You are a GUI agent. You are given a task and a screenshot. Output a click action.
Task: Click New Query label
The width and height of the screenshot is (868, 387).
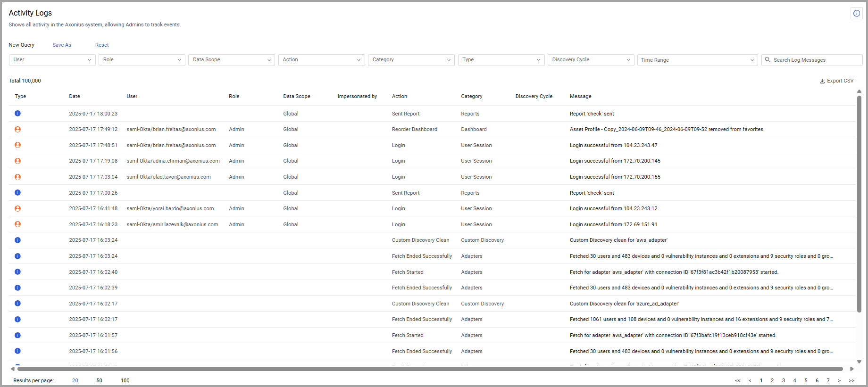point(22,45)
